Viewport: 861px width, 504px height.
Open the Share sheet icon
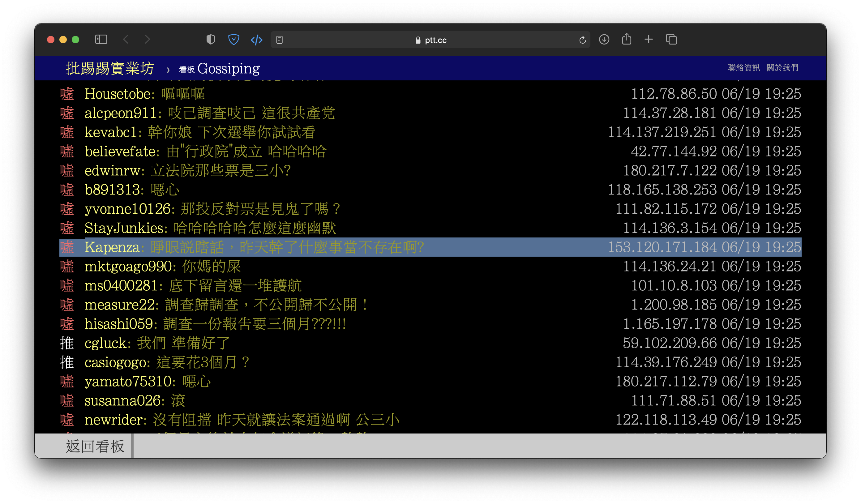(x=626, y=39)
